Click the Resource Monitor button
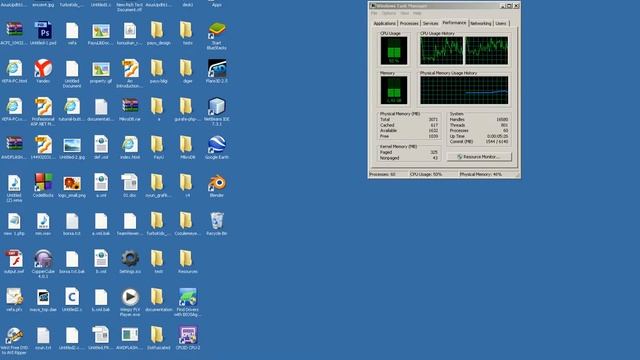 pos(479,157)
